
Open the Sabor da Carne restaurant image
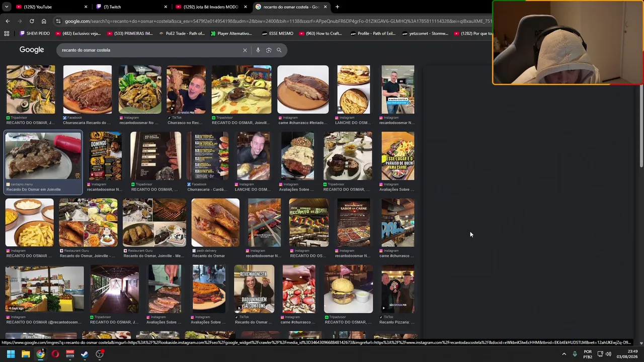pyautogui.click(x=354, y=223)
